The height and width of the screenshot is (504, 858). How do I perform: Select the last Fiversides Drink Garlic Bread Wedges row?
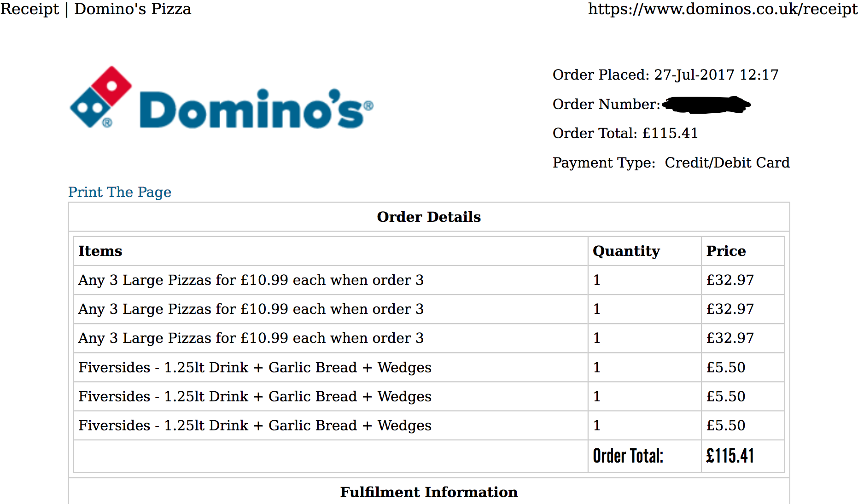pos(429,425)
